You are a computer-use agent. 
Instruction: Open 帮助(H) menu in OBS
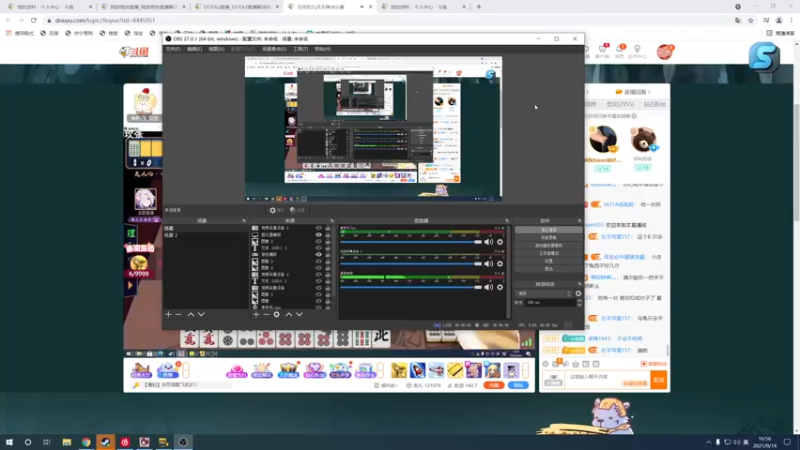322,49
